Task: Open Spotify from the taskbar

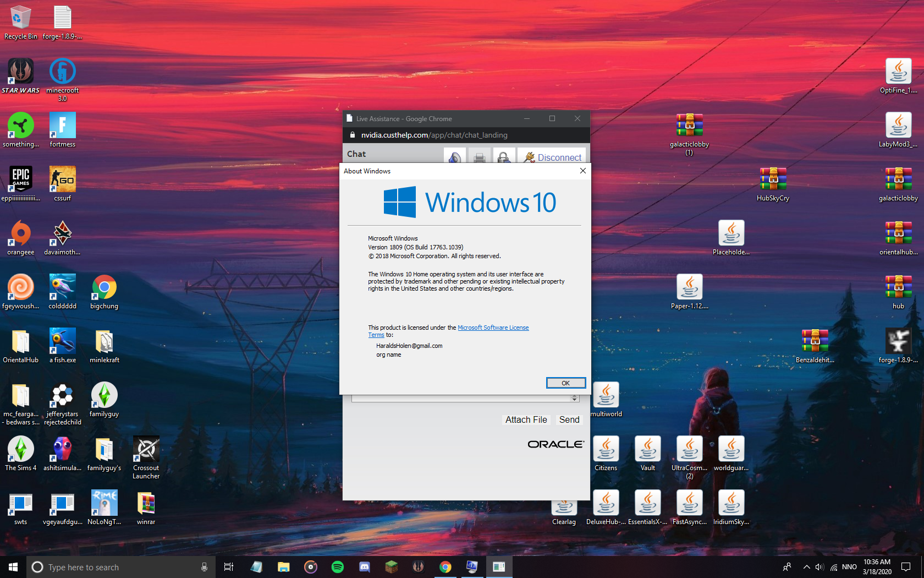Action: 338,567
